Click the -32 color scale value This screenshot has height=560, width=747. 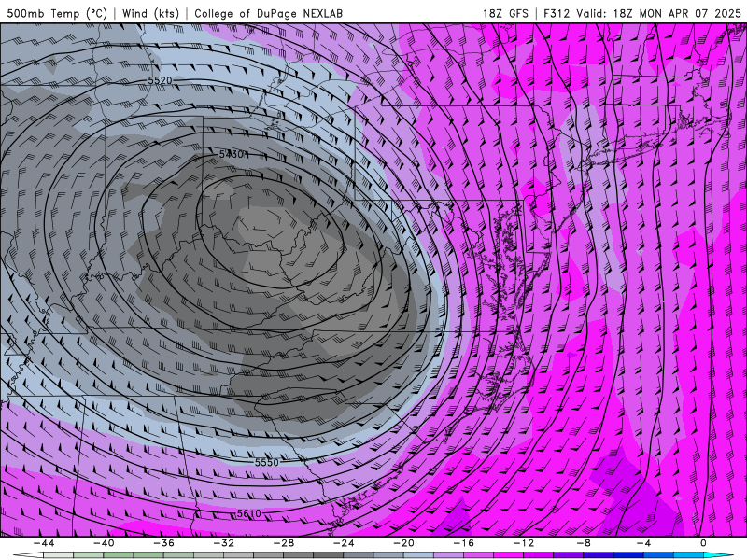224,543
